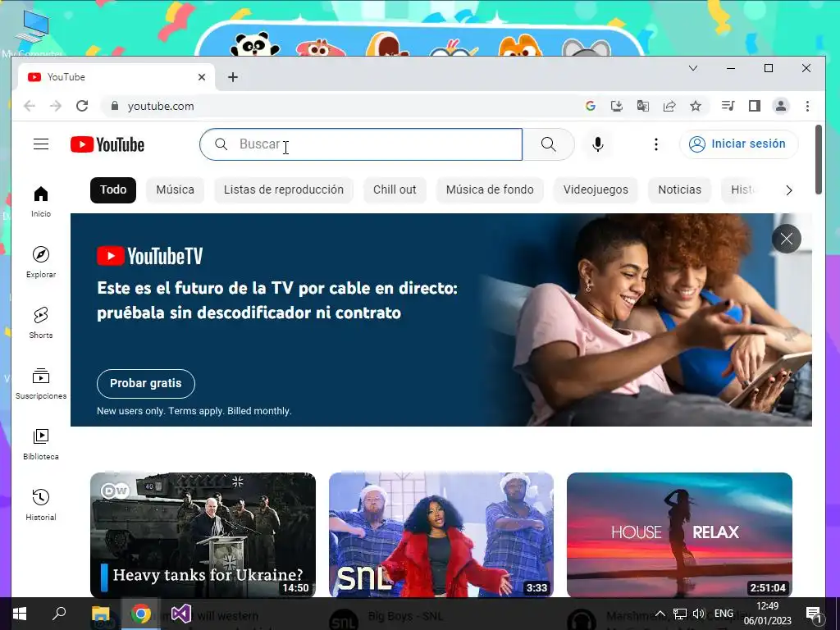This screenshot has width=840, height=630.
Task: Open a new browser tab
Action: tap(232, 77)
